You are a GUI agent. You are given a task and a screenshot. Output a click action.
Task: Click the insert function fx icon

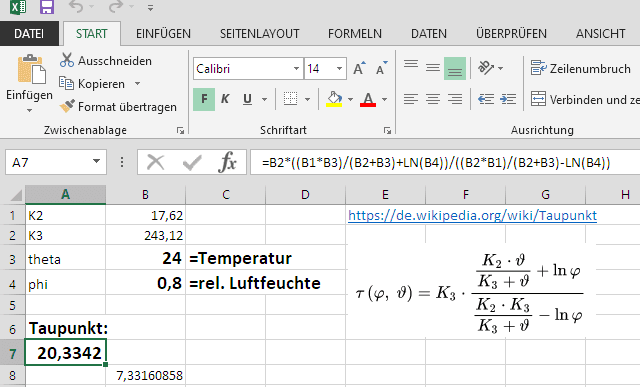tap(227, 162)
